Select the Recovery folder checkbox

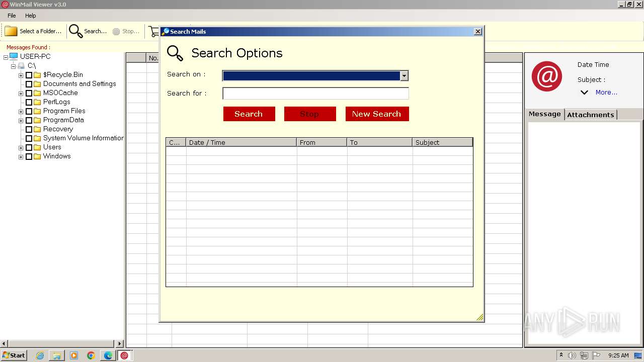[29, 129]
